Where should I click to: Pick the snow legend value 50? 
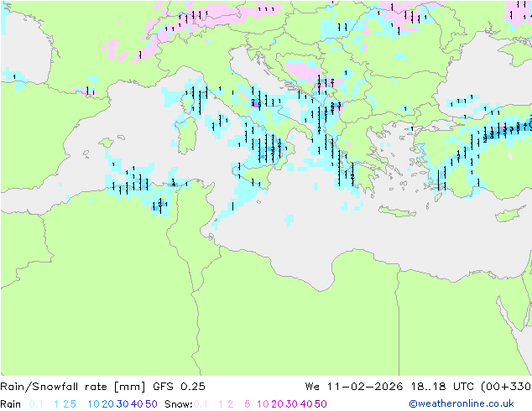tap(321, 404)
